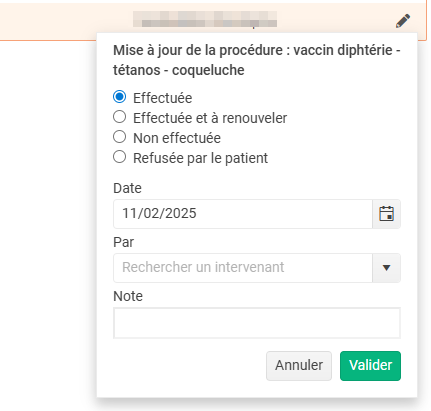The height and width of the screenshot is (411, 431).
Task: Click the date field showing 11/02/2025
Action: pos(243,214)
